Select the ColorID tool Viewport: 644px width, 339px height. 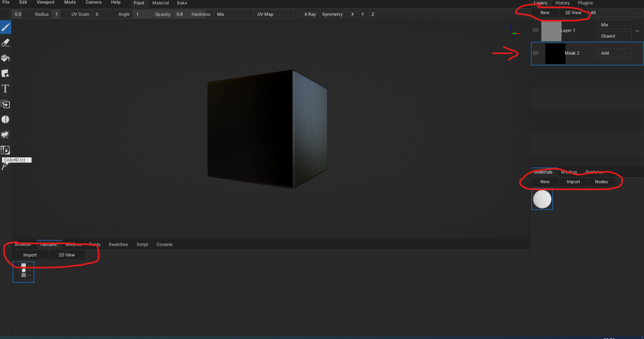tap(6, 150)
